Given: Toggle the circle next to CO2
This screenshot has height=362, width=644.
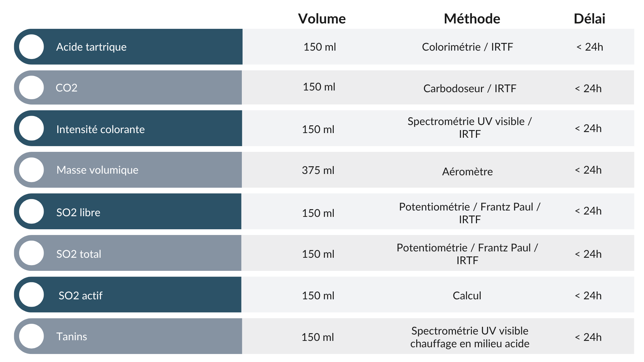Looking at the screenshot, I should point(32,87).
